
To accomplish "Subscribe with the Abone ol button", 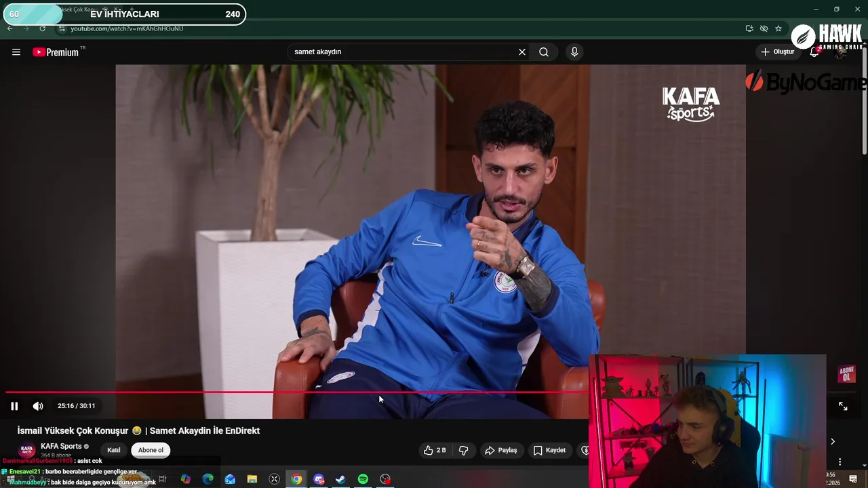I will (151, 450).
